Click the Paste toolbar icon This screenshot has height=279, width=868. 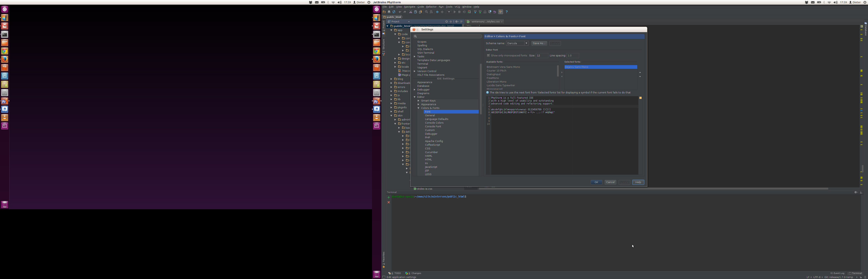pos(420,12)
